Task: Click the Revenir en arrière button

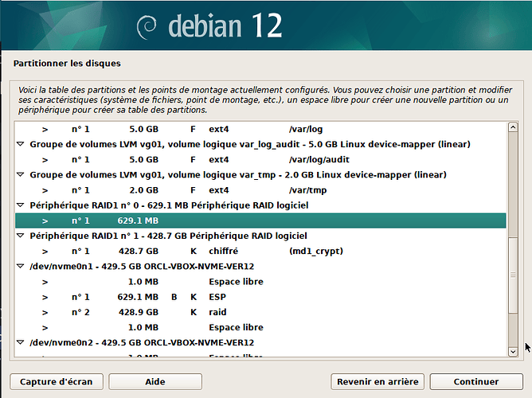Action: 377,382
